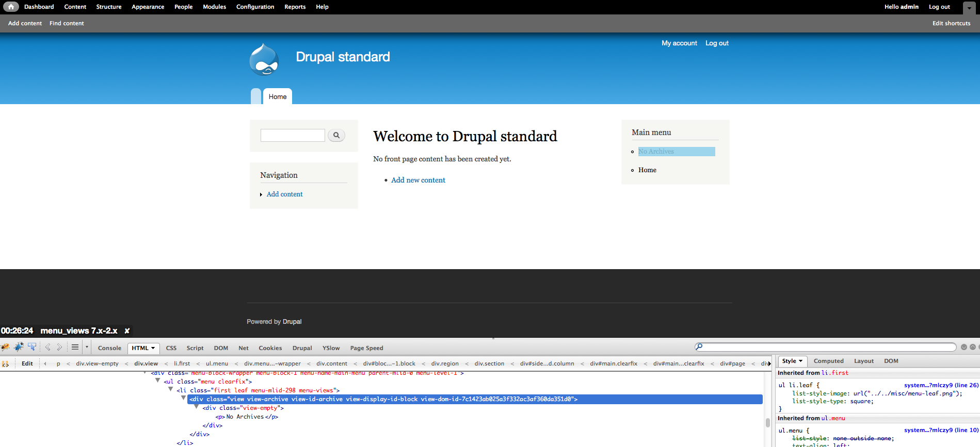Click Add content link in Navigation block
The height and width of the screenshot is (447, 980).
(284, 194)
